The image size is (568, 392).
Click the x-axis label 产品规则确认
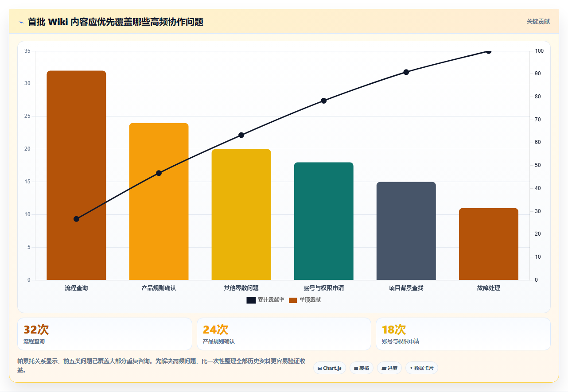pos(159,288)
